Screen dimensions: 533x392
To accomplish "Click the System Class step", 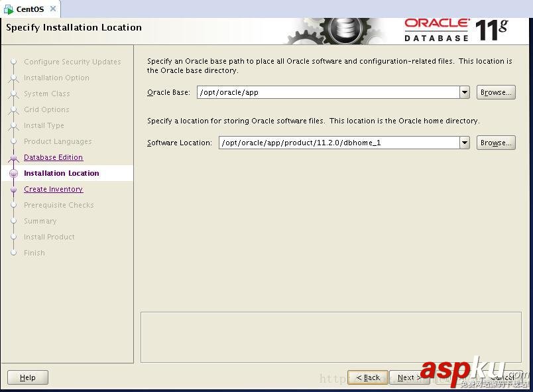I will click(46, 94).
